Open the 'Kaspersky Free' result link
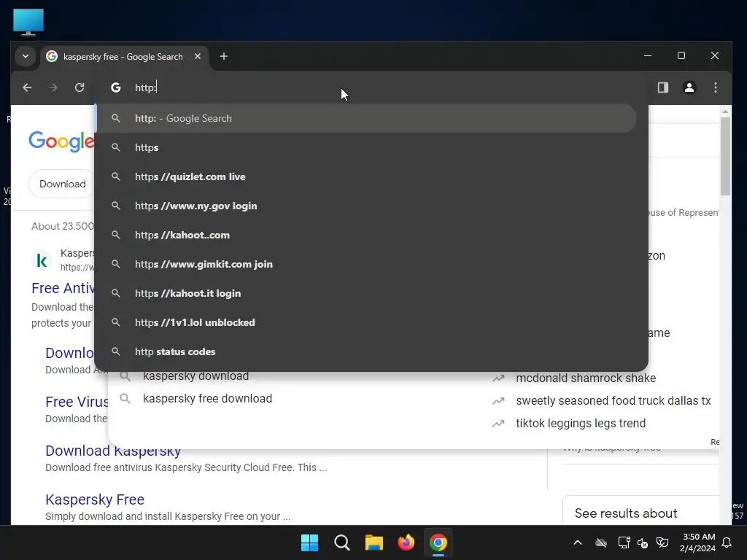The height and width of the screenshot is (560, 747). (95, 499)
